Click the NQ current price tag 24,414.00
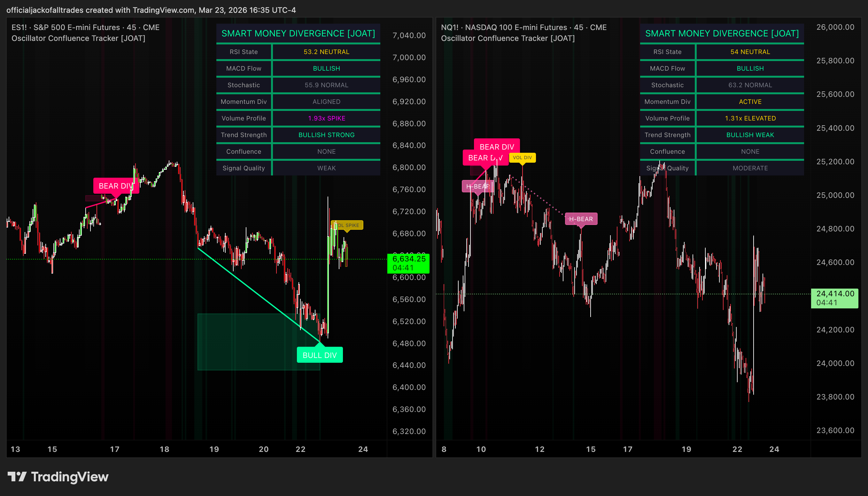The width and height of the screenshot is (868, 496). 835,298
